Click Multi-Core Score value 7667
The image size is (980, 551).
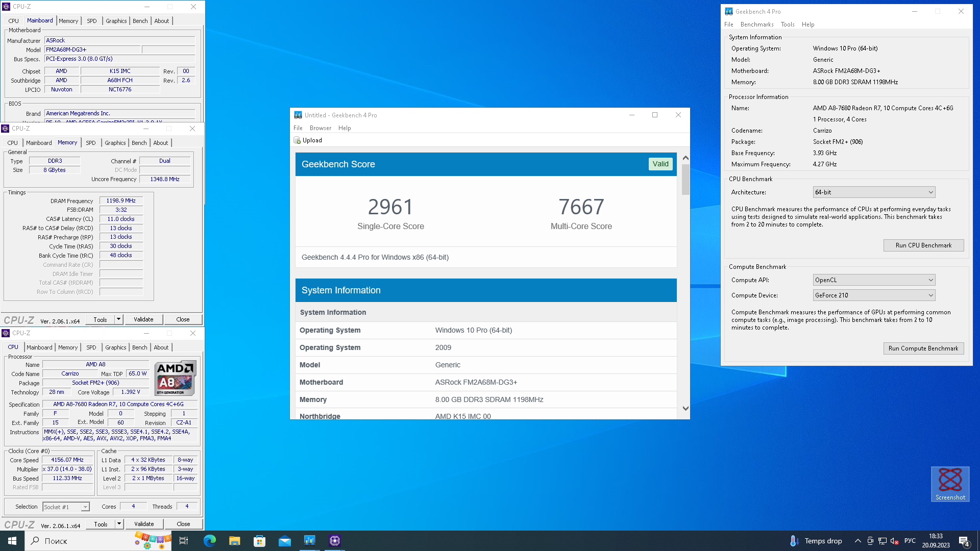click(581, 207)
